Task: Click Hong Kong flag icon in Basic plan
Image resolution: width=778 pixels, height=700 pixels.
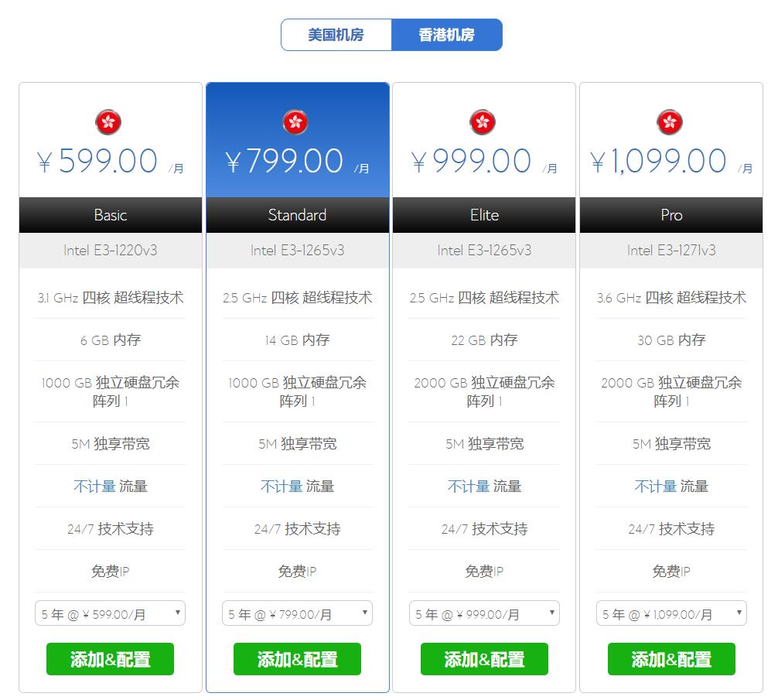Action: point(108,122)
